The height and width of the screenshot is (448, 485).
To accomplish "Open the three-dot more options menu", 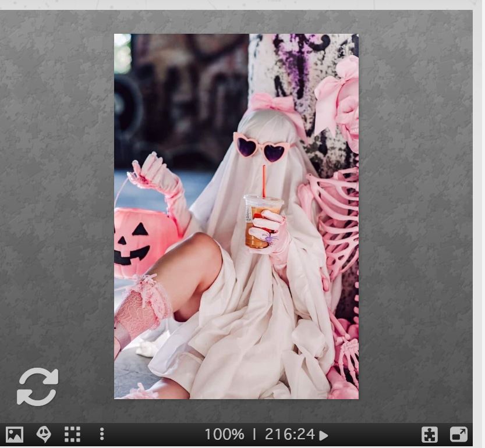I will (x=102, y=435).
